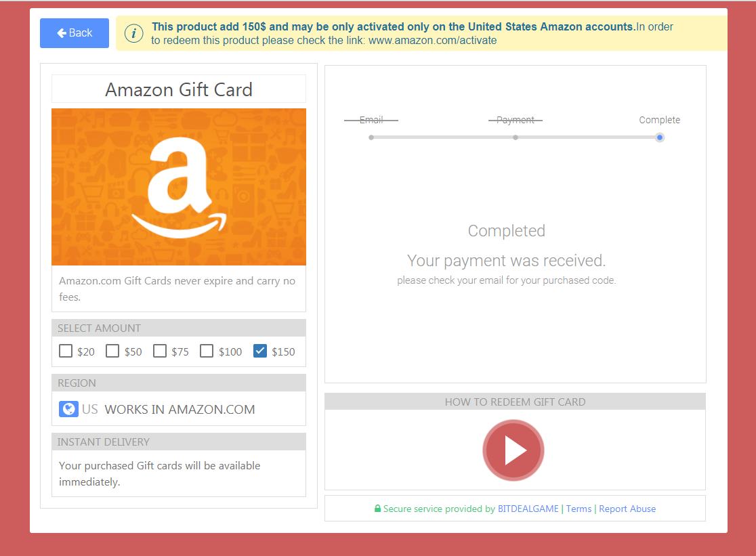Tick the $75 amount checkbox
The width and height of the screenshot is (756, 556).
point(160,351)
